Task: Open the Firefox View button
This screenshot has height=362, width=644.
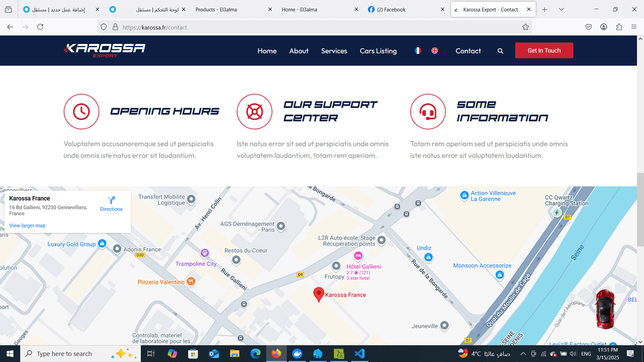Action: click(x=8, y=9)
